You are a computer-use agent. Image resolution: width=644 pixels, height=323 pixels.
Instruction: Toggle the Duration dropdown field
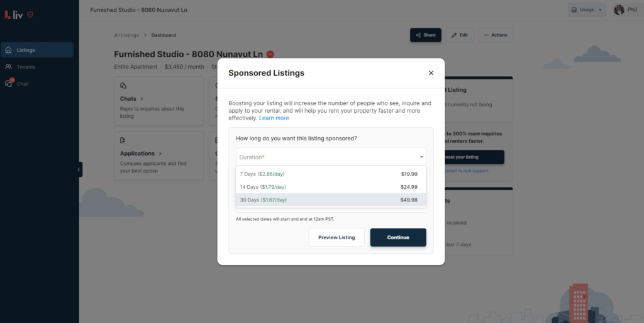click(331, 157)
